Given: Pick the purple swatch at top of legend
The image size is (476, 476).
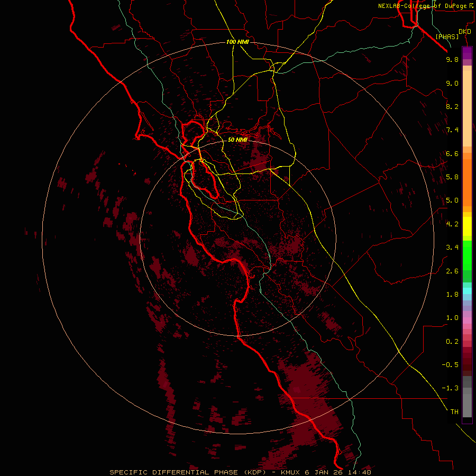Looking at the screenshot, I should click(467, 53).
